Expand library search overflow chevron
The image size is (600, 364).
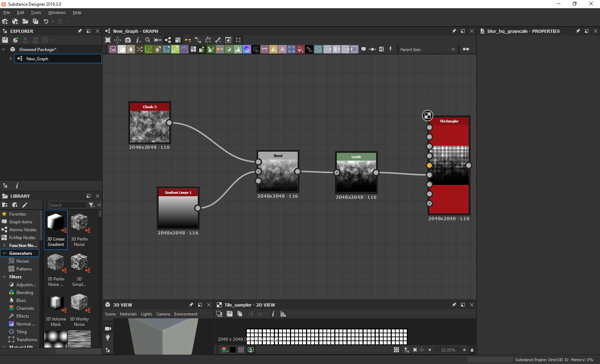(x=99, y=205)
